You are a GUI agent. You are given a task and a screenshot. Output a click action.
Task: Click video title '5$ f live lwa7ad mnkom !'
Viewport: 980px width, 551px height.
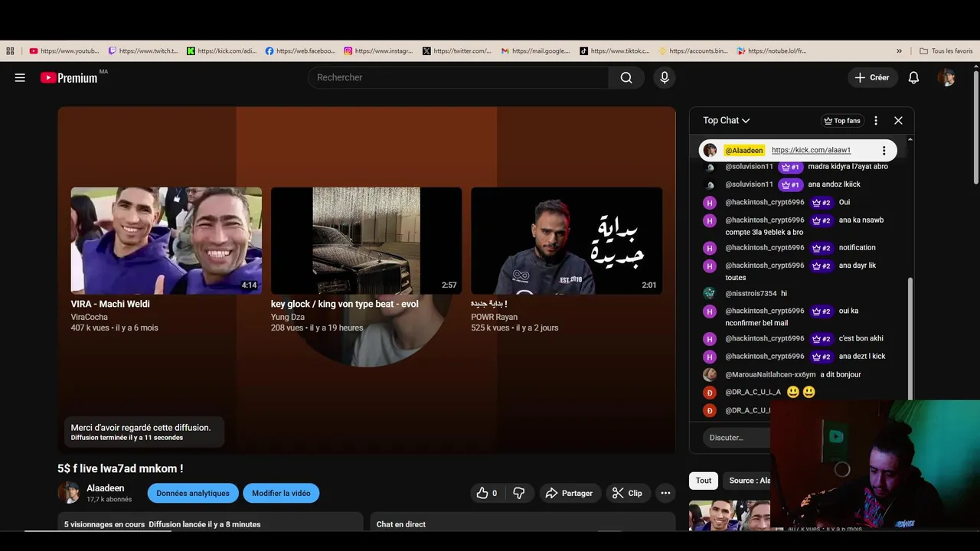tap(120, 468)
